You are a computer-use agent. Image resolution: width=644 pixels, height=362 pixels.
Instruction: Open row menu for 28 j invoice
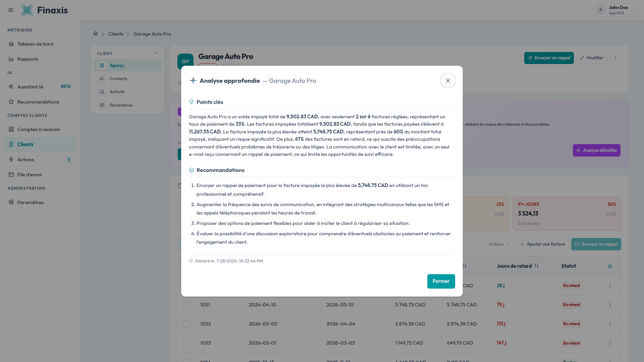point(610,286)
